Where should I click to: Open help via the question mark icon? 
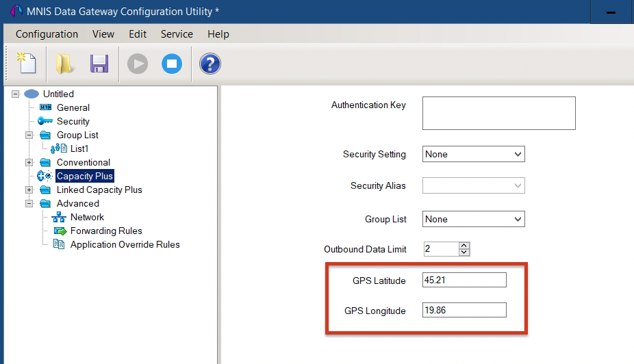coord(210,64)
